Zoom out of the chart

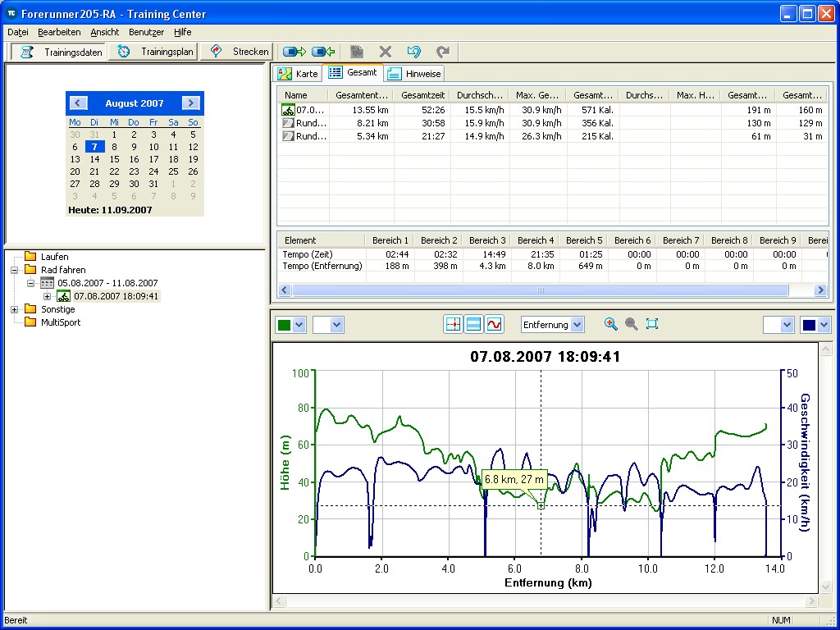631,323
